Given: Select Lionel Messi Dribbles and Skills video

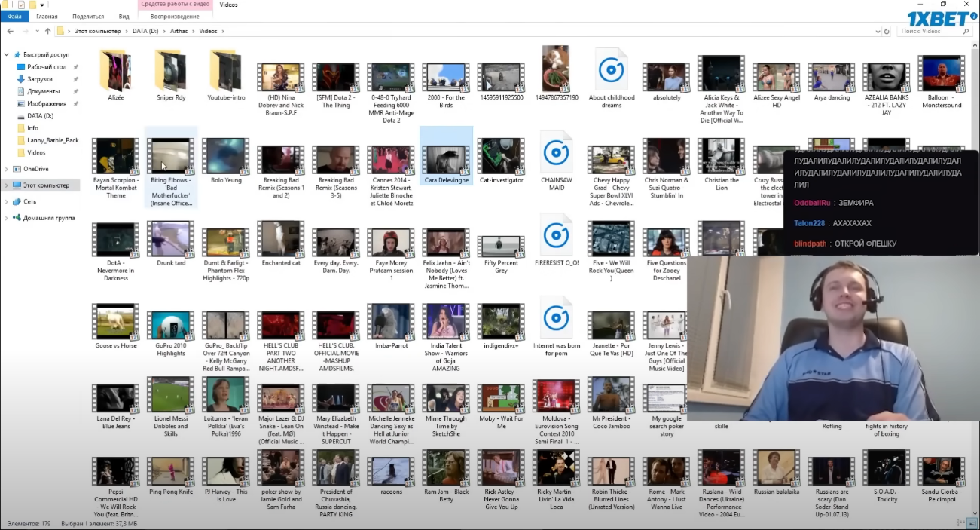Looking at the screenshot, I should click(170, 395).
